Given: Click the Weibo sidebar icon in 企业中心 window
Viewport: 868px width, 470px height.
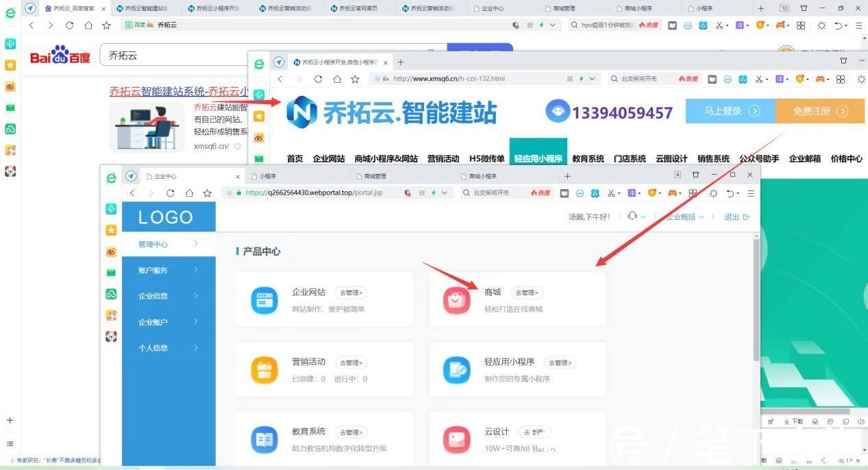Looking at the screenshot, I should coord(111,252).
